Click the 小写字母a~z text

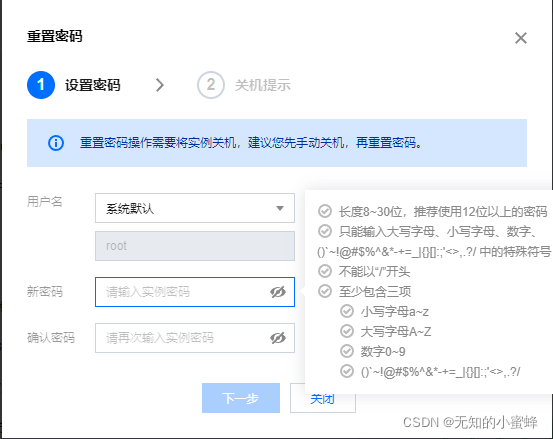pos(395,311)
